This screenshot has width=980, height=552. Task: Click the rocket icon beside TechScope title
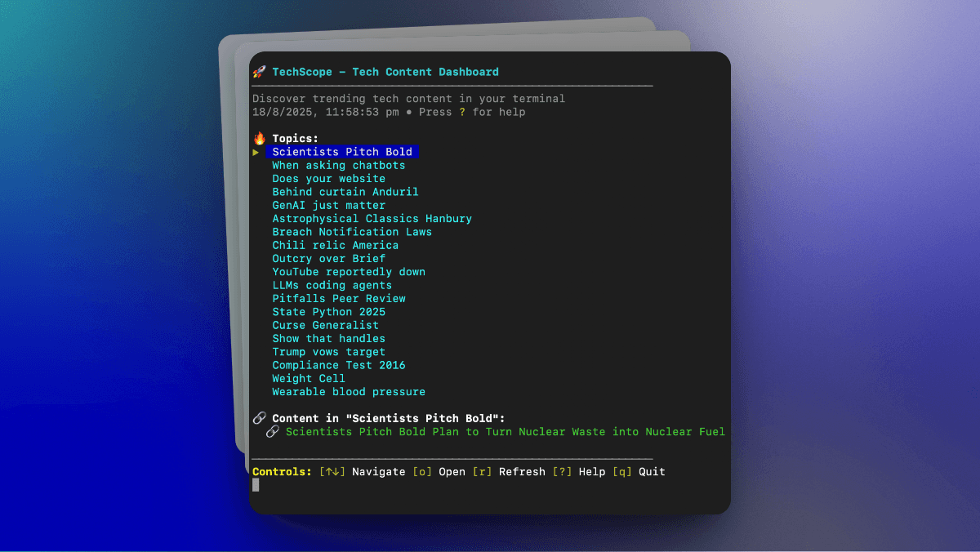click(x=259, y=72)
